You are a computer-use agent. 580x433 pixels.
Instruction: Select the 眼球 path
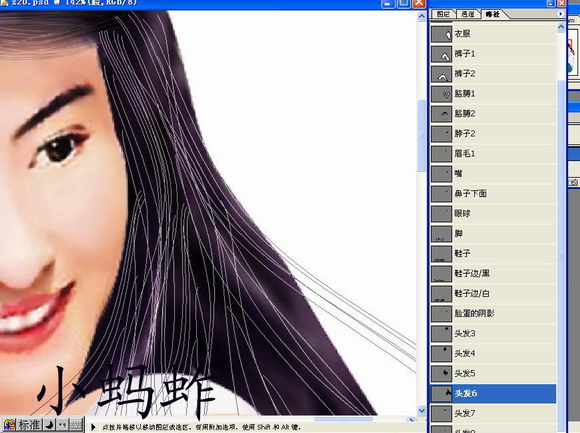tap(493, 213)
